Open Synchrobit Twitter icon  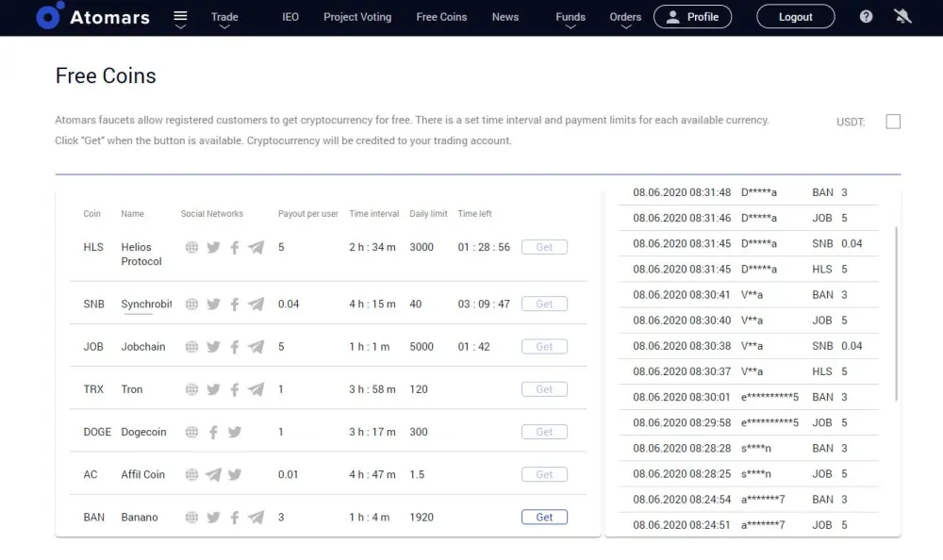tap(213, 305)
